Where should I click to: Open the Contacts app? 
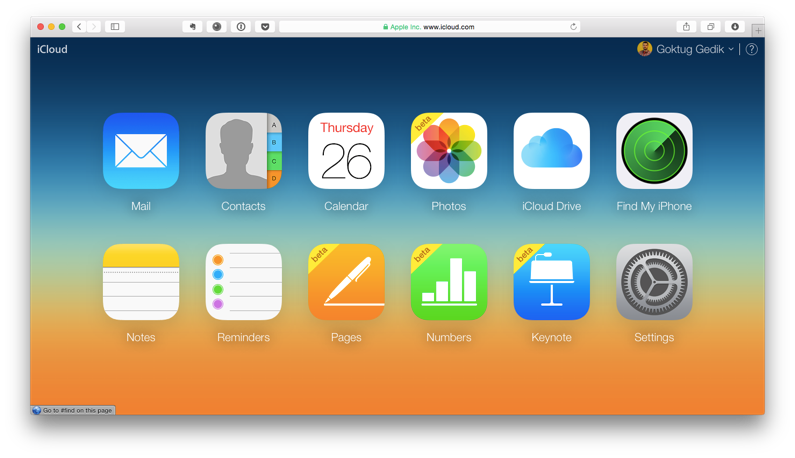tap(243, 151)
